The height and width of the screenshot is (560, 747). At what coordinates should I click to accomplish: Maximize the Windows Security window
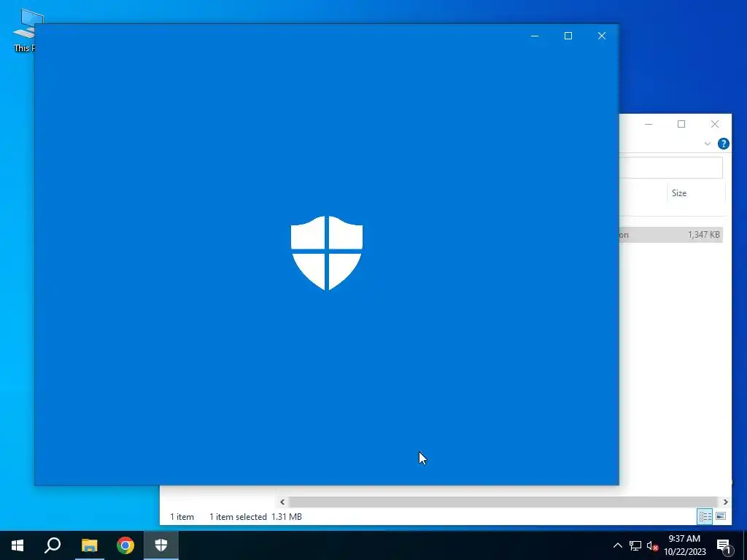(x=568, y=36)
